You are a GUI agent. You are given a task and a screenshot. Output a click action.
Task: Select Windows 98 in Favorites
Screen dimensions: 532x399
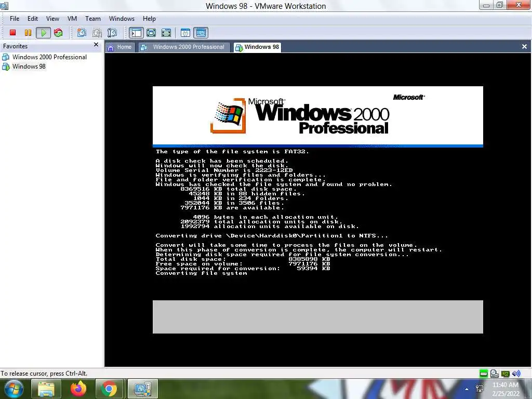coord(24,66)
